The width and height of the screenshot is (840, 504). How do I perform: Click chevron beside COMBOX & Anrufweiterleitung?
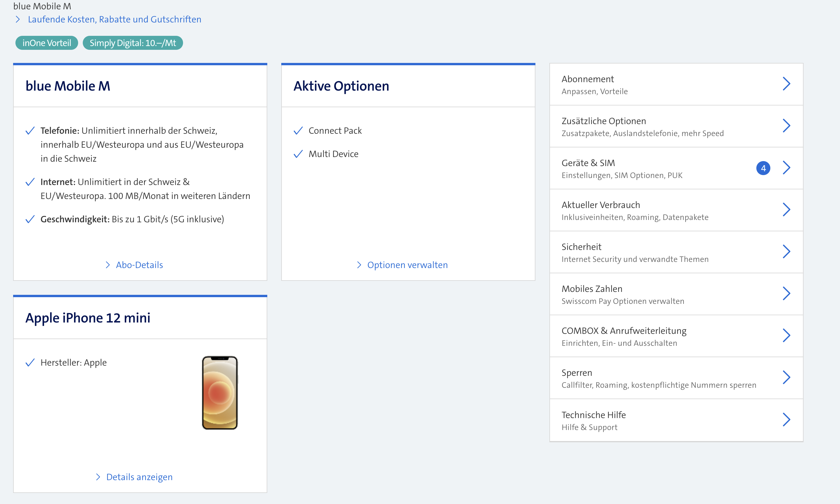pyautogui.click(x=786, y=336)
